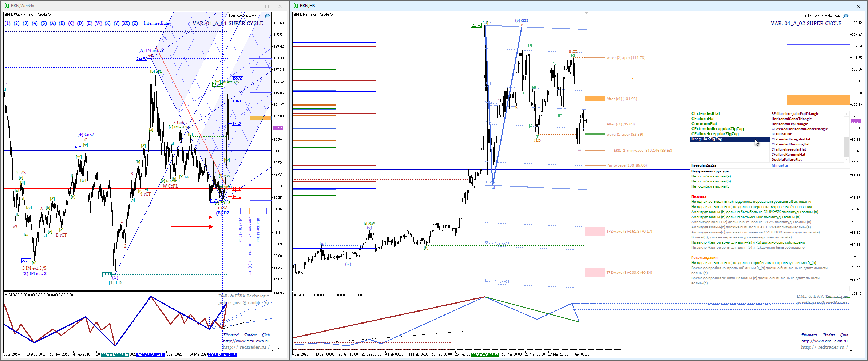Select the (W) wave label button
The width and height of the screenshot is (868, 361).
tap(98, 23)
